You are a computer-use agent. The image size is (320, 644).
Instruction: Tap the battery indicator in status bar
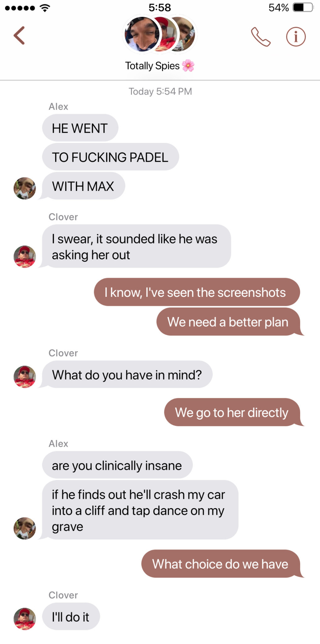pos(303,7)
